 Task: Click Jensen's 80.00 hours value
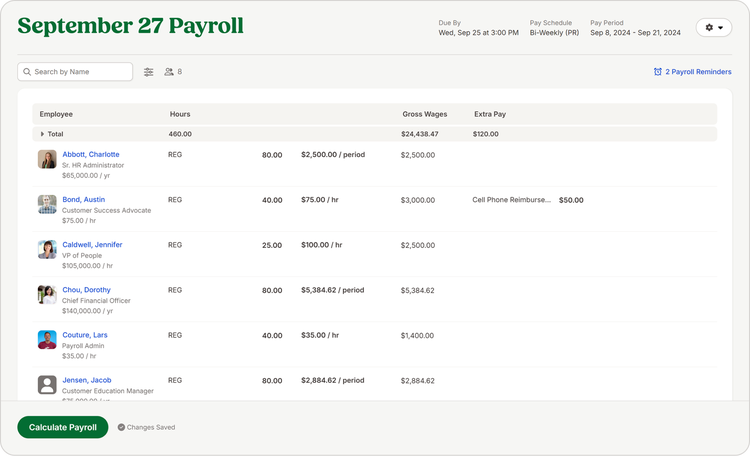coord(272,380)
